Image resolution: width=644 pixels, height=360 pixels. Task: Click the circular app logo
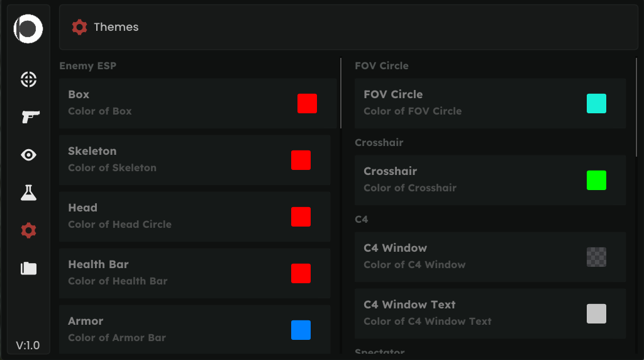[x=28, y=28]
